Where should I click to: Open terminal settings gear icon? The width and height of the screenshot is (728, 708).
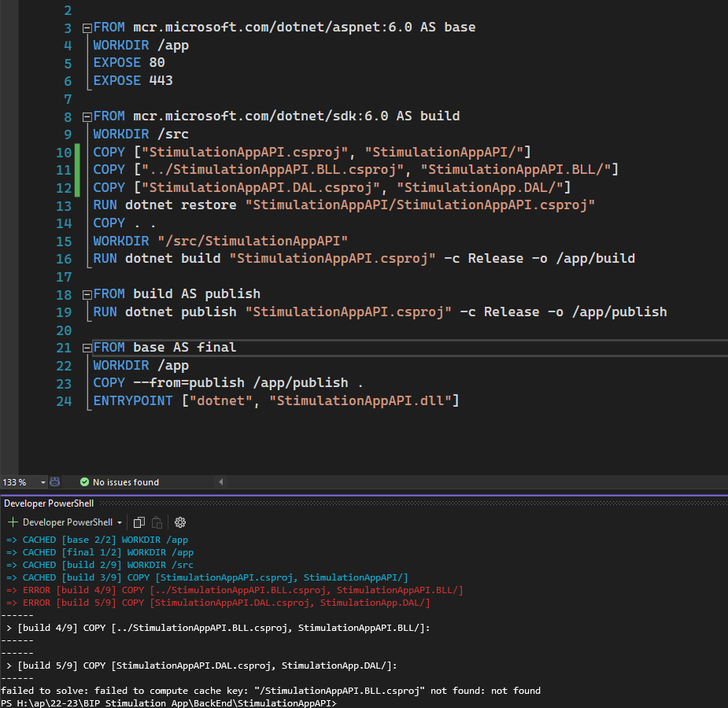coord(180,522)
